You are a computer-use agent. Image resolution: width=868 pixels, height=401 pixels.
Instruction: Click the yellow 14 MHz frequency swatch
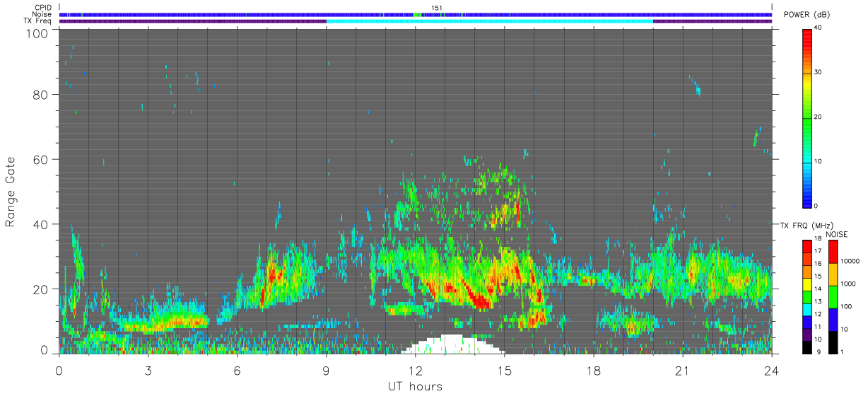[807, 284]
